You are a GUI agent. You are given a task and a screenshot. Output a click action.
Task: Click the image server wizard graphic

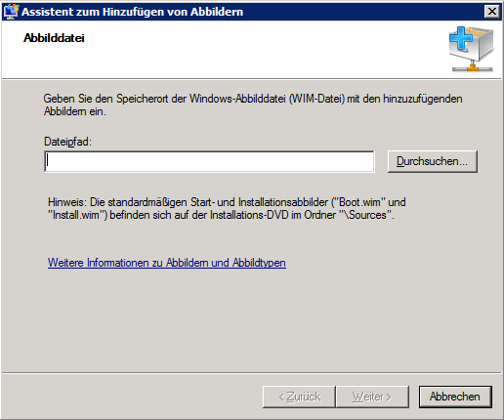click(472, 49)
